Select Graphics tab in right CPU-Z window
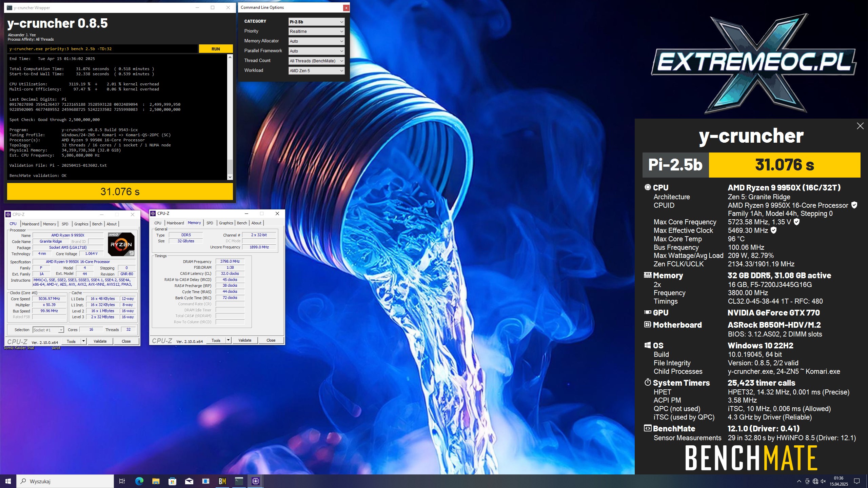 point(226,223)
